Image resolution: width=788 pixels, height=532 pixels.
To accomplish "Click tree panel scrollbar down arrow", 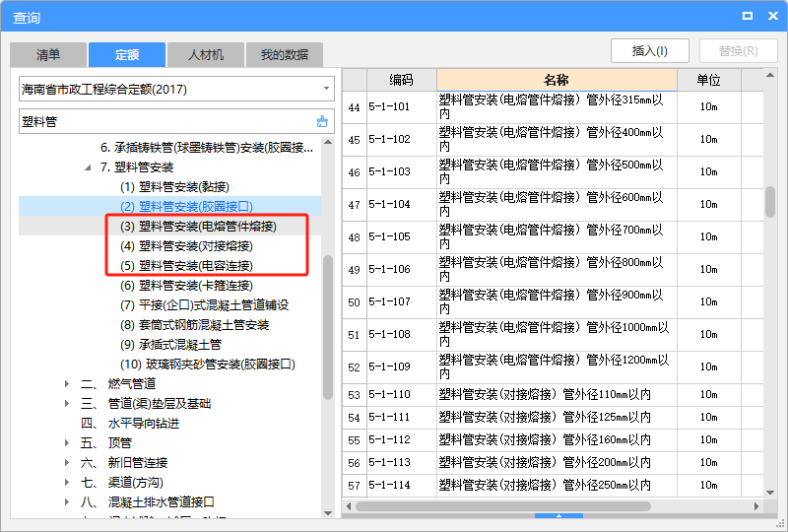I will [x=328, y=513].
